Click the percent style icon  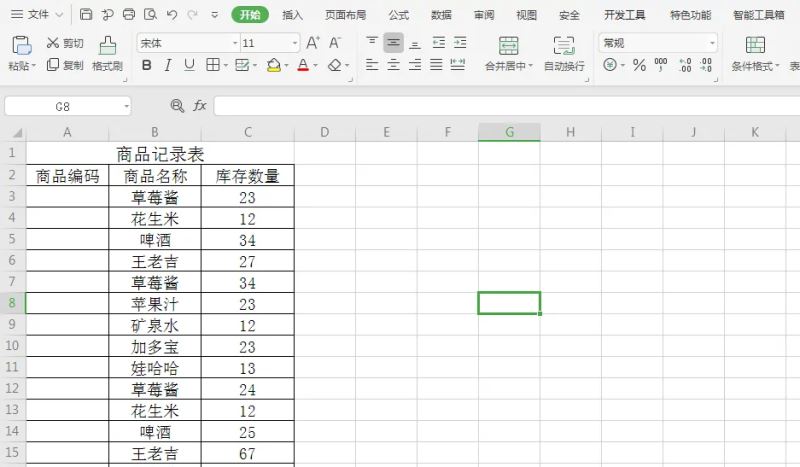(x=639, y=65)
